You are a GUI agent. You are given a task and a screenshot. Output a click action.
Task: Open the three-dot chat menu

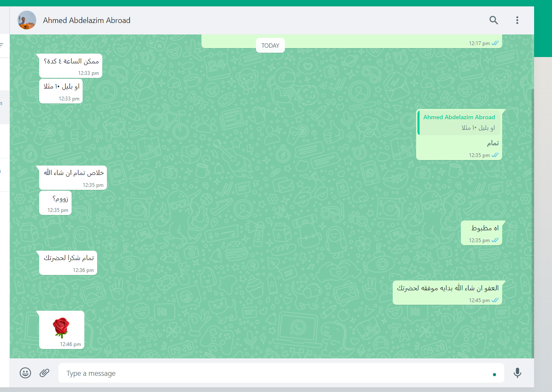coord(517,20)
